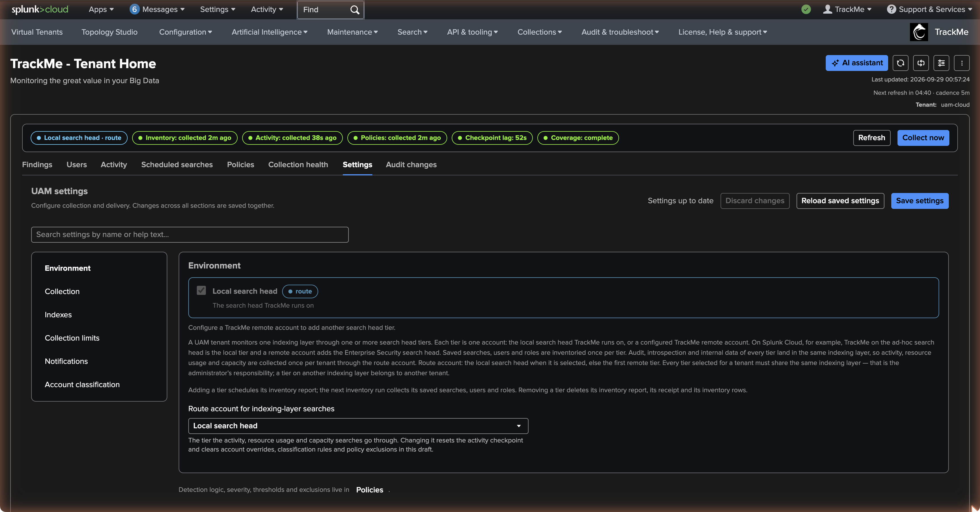
Task: Click the Save settings button
Action: [920, 201]
